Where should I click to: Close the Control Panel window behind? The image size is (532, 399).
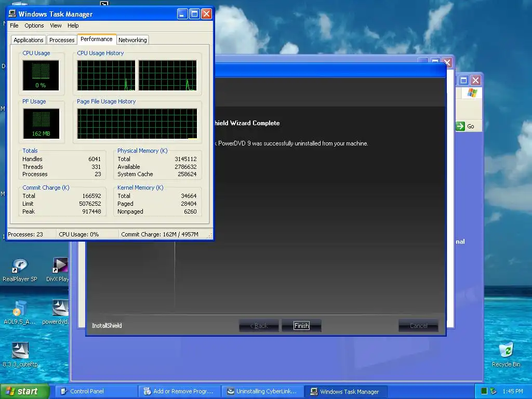476,81
